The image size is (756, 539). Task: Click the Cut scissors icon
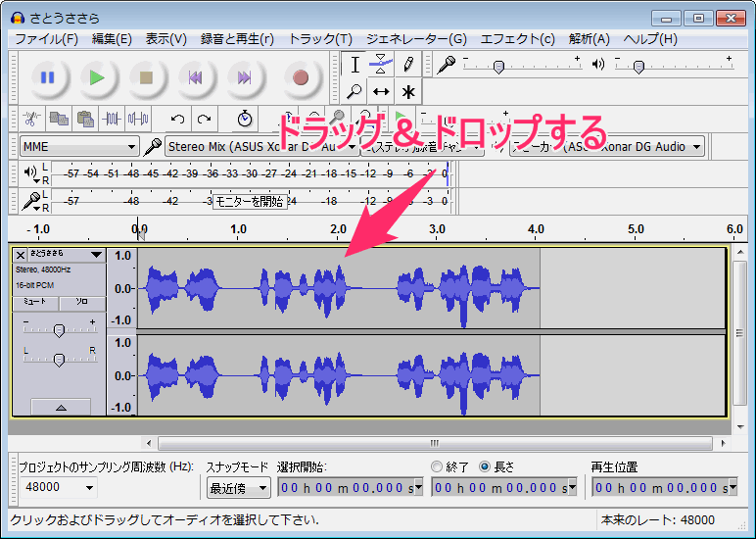(x=31, y=119)
